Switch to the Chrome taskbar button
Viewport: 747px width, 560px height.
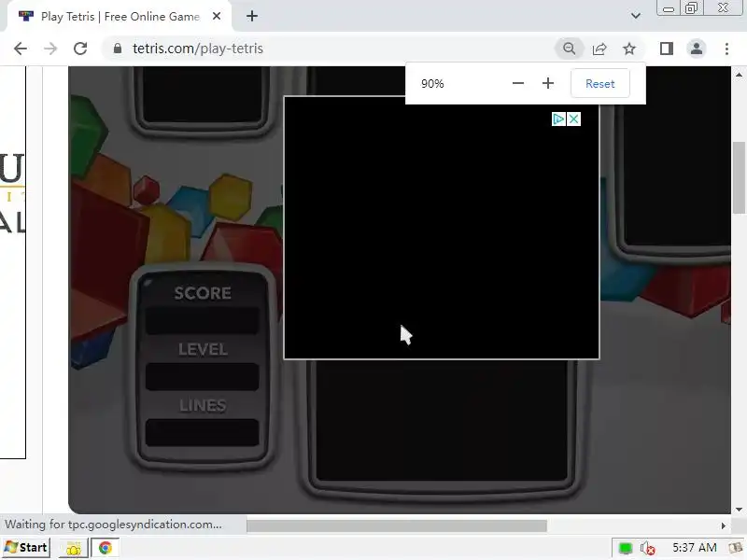pyautogui.click(x=105, y=548)
